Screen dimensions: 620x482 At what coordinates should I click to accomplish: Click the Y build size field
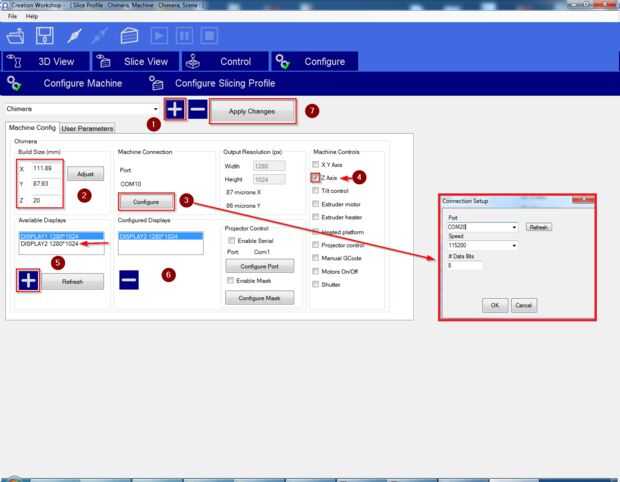tap(46, 184)
